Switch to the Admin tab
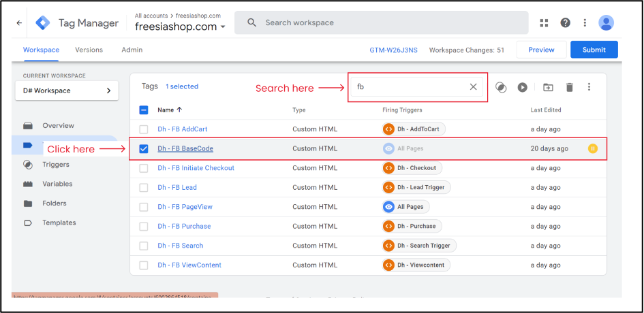Viewport: 644px width, 313px height. (x=132, y=50)
